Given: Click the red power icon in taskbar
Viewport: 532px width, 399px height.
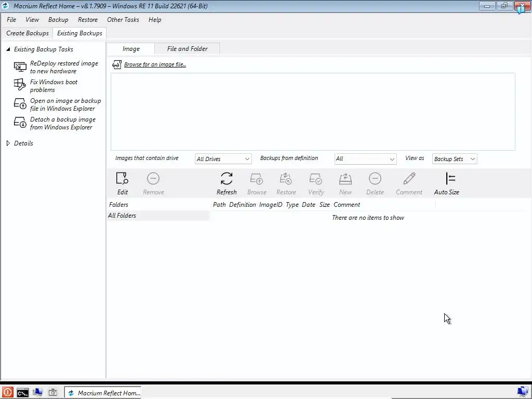Looking at the screenshot, I should pos(7,393).
